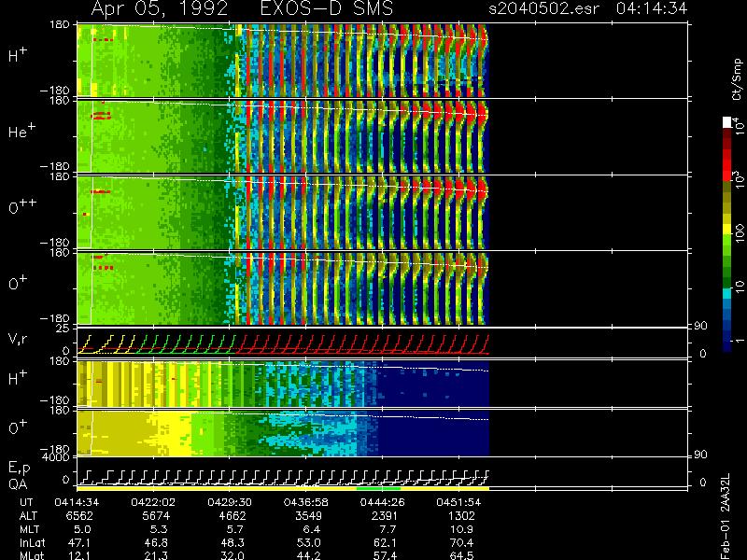Click the date title 'Apr 05, 1992'
747x560 pixels.
tap(159, 8)
